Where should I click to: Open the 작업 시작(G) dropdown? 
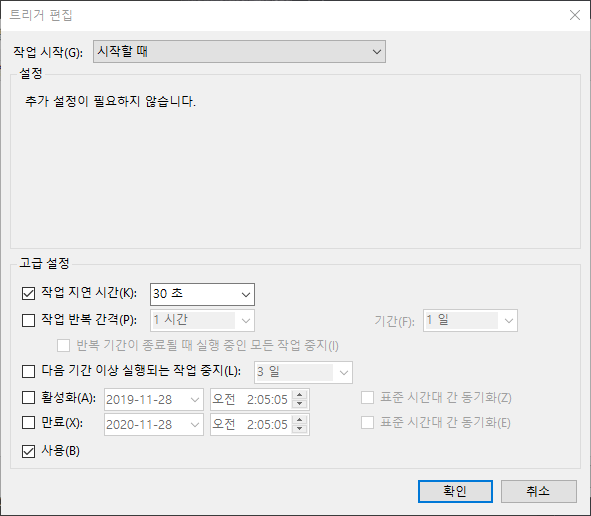[x=239, y=52]
